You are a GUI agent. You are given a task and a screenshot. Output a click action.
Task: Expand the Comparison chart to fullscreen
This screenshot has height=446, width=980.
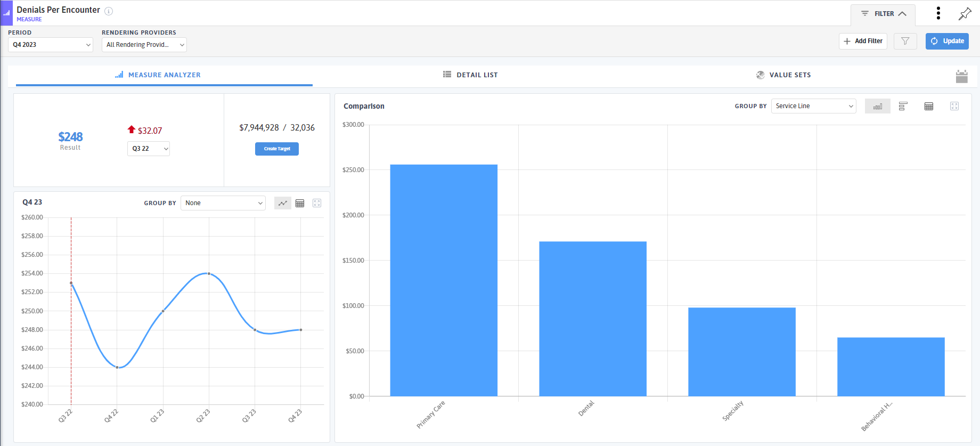pos(954,106)
